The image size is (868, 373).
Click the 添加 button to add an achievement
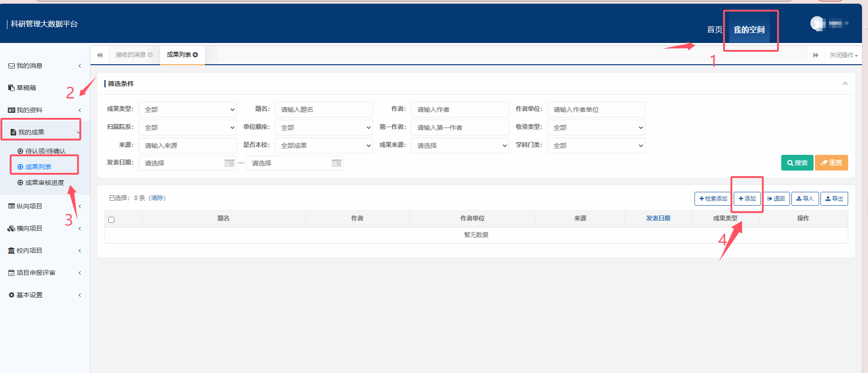(747, 199)
